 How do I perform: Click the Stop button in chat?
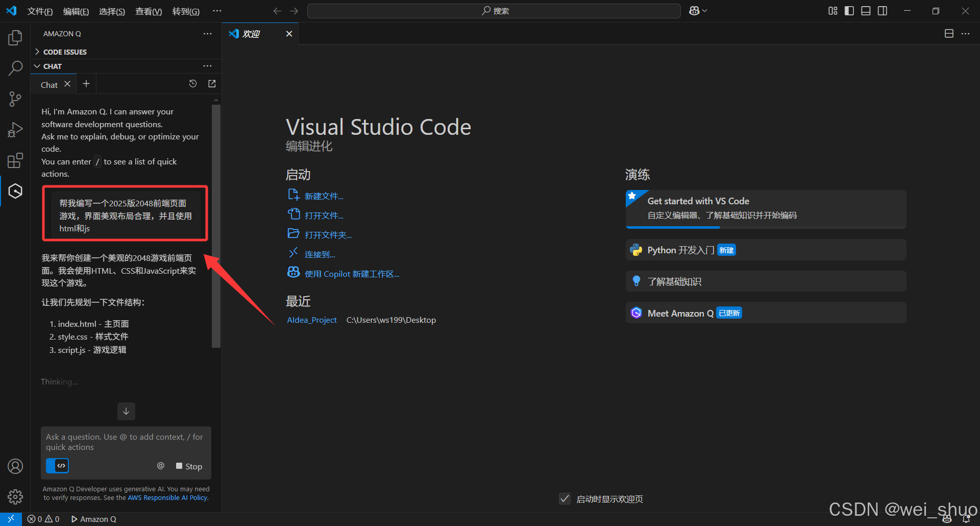[189, 466]
